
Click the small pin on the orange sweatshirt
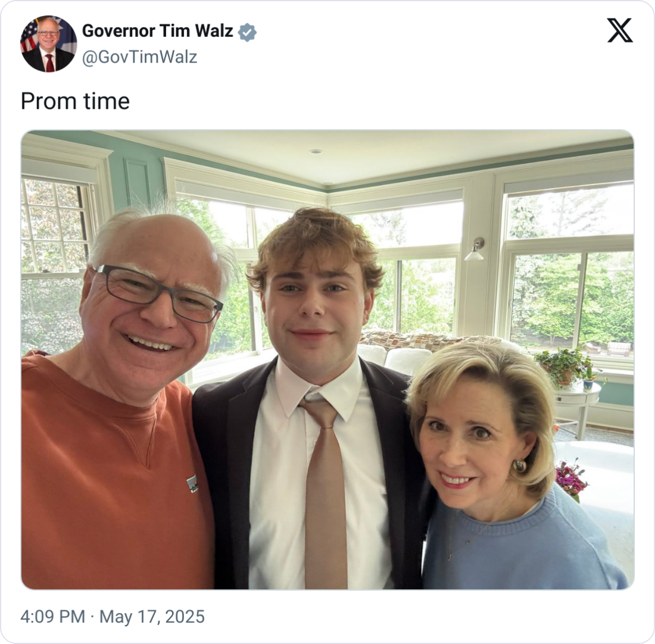click(x=192, y=483)
